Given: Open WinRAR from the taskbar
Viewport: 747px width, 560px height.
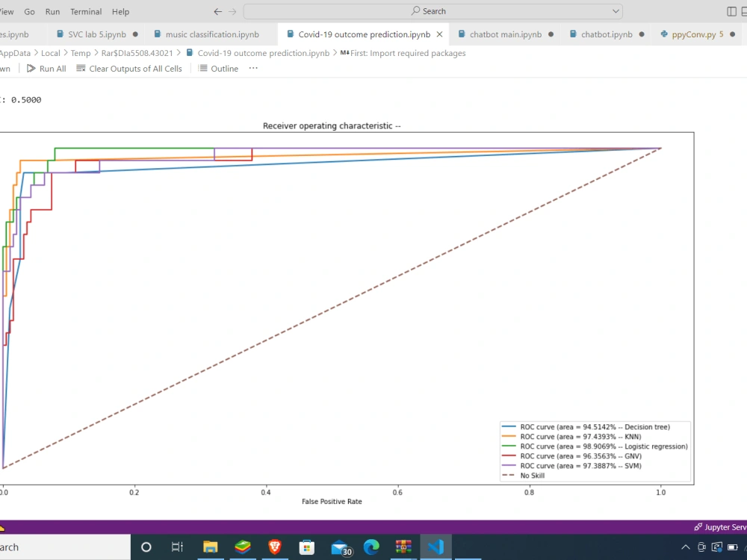Looking at the screenshot, I should (403, 547).
